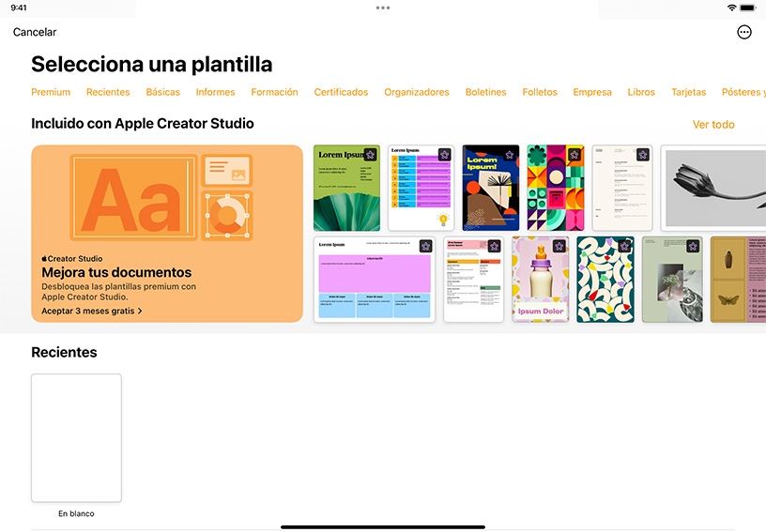
Task: Select the pink-header newsletter template
Action: coord(473,280)
